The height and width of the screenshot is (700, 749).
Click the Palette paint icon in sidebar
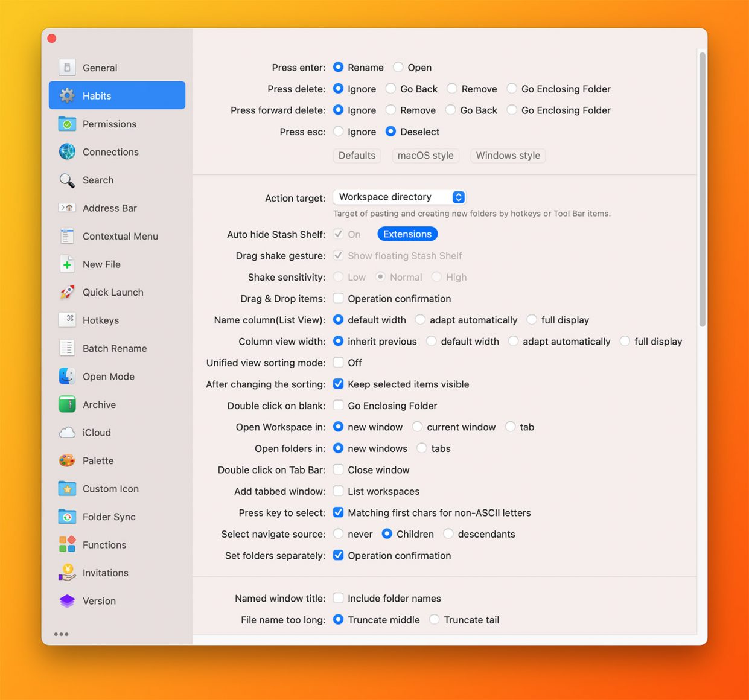[x=67, y=460]
